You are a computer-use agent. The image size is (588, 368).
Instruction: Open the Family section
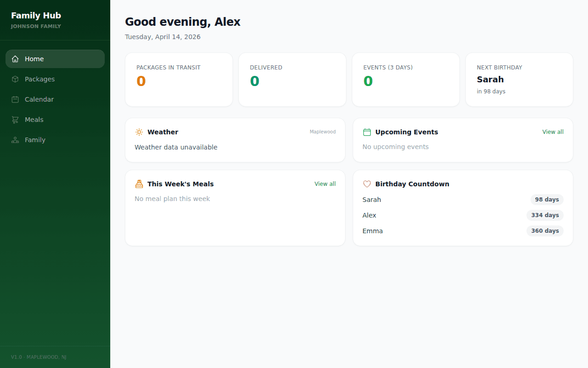point(55,140)
